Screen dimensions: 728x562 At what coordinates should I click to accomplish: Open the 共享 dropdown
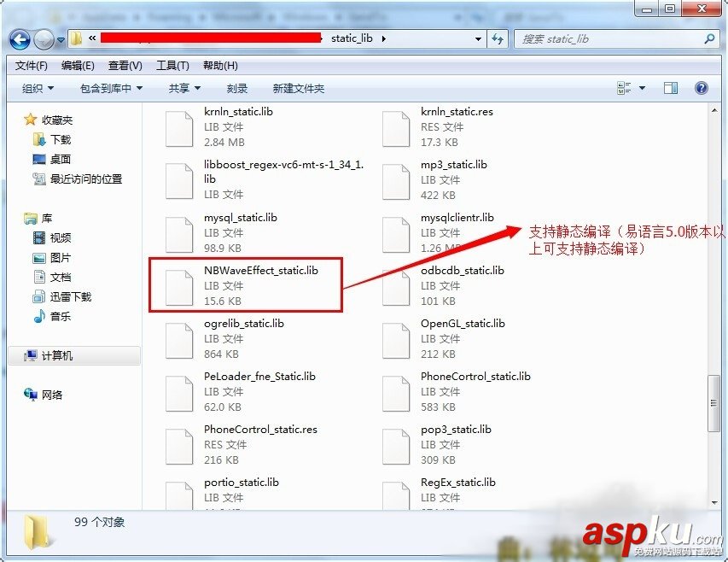(x=185, y=88)
